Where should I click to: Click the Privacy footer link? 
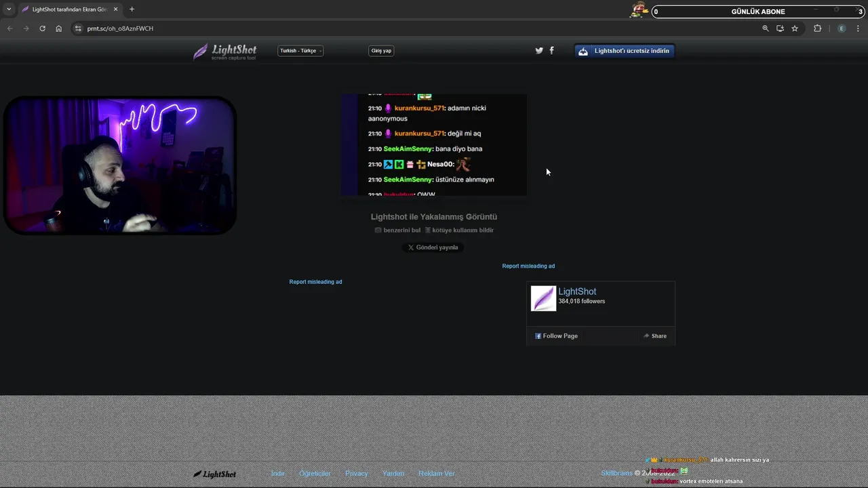pos(357,474)
